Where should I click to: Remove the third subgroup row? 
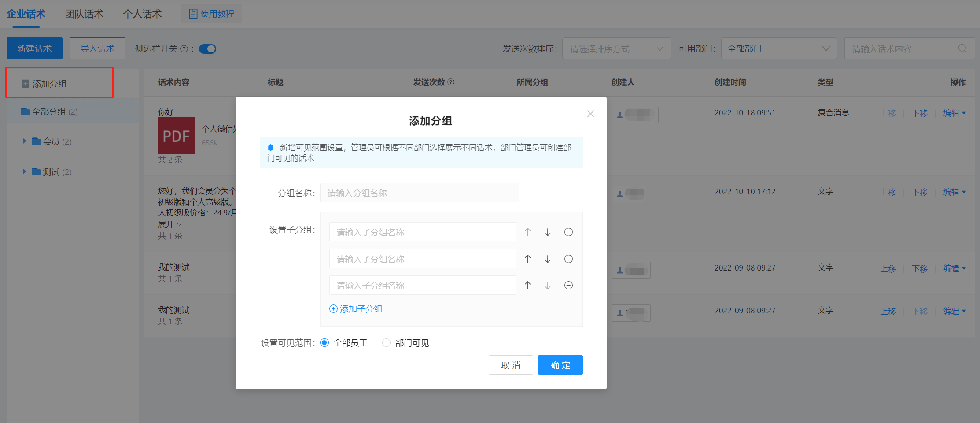[x=568, y=285]
